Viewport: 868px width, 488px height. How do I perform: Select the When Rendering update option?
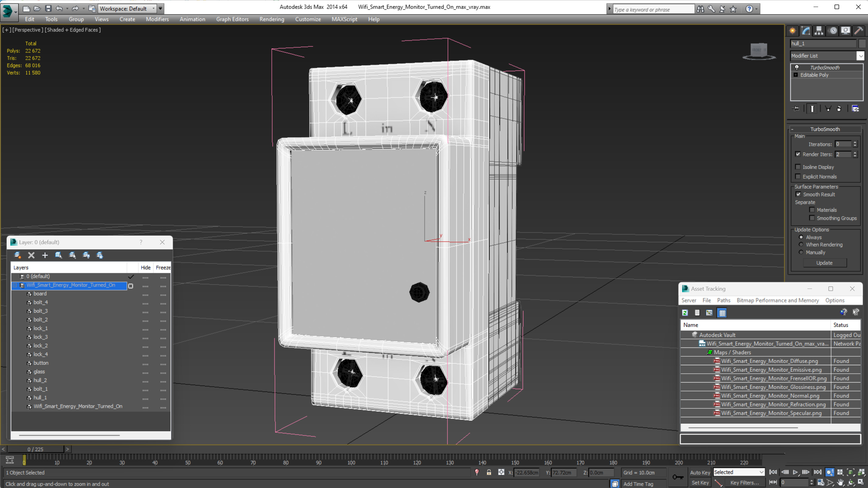[801, 244]
